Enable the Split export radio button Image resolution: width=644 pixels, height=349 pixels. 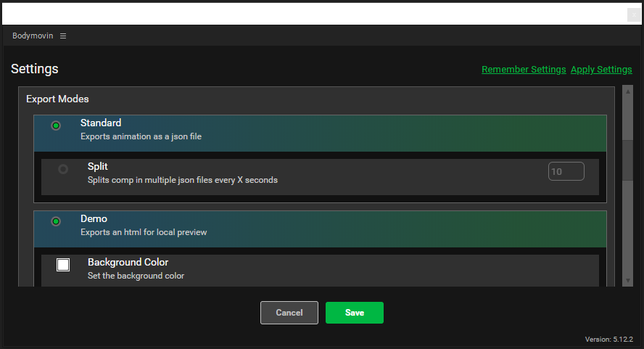point(63,169)
